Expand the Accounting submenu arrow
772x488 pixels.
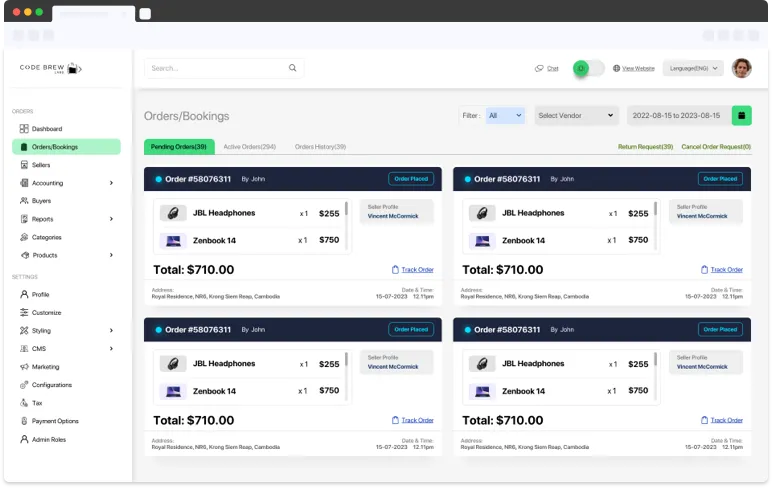(x=111, y=183)
